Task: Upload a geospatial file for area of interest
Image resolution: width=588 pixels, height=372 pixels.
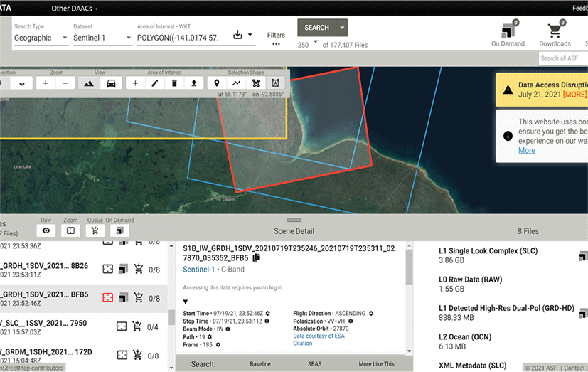Action: (x=194, y=83)
